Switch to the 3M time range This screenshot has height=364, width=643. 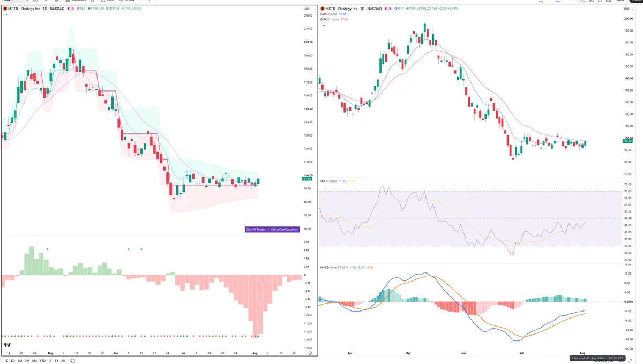point(27,360)
